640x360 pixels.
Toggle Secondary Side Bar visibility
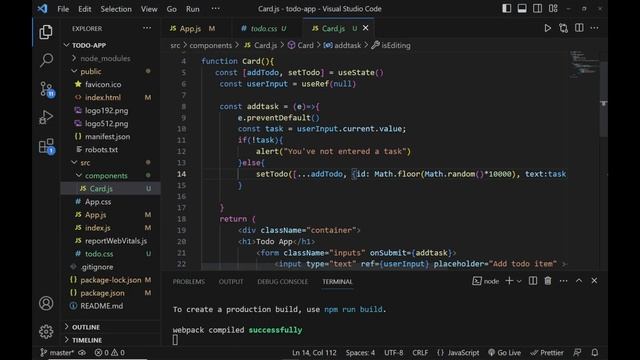pyautogui.click(x=537, y=8)
